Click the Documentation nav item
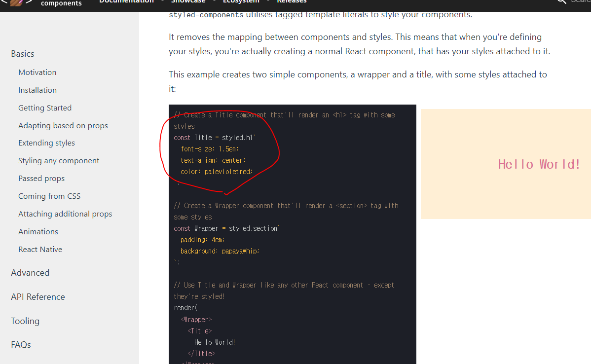 [x=126, y=1]
